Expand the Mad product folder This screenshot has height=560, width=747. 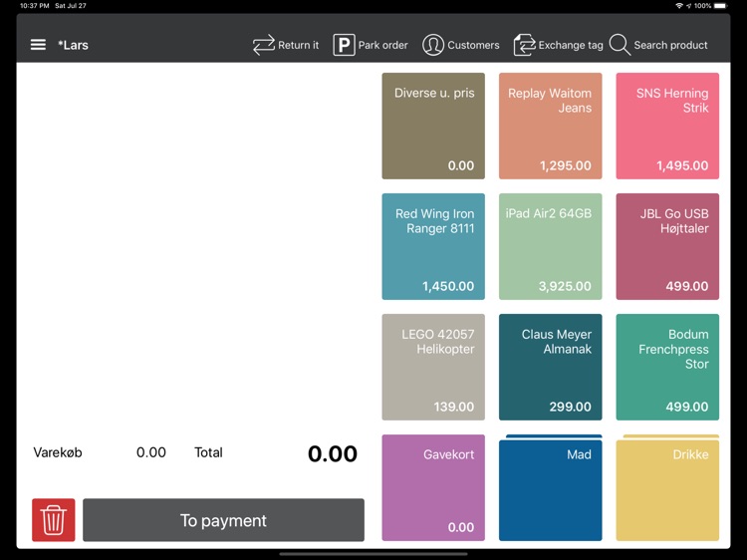click(550, 488)
